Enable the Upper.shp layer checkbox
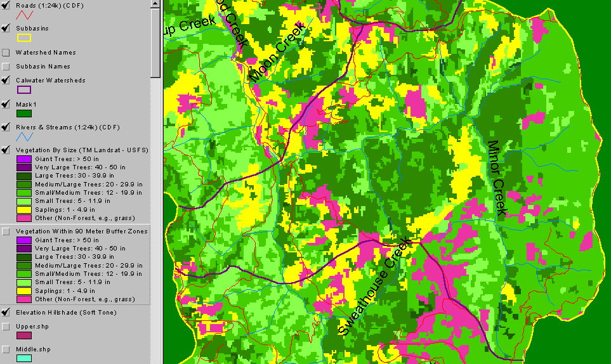 click(x=6, y=326)
